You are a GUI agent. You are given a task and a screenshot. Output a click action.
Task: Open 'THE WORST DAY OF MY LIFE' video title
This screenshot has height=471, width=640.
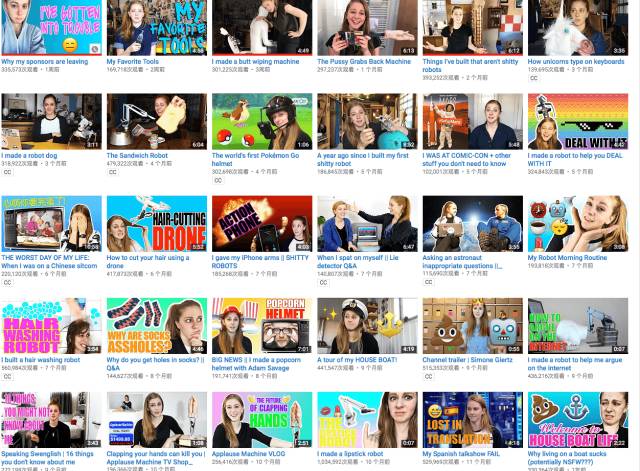pyautogui.click(x=49, y=262)
